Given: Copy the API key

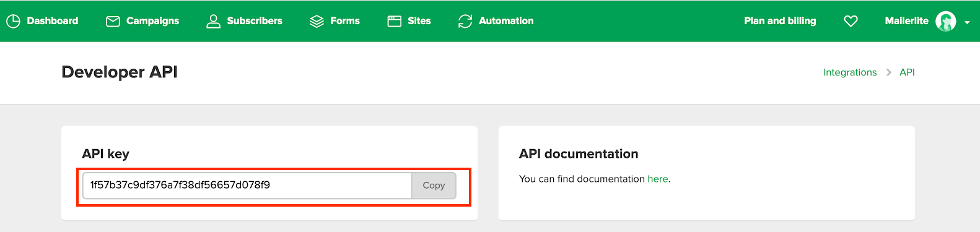Looking at the screenshot, I should [434, 186].
